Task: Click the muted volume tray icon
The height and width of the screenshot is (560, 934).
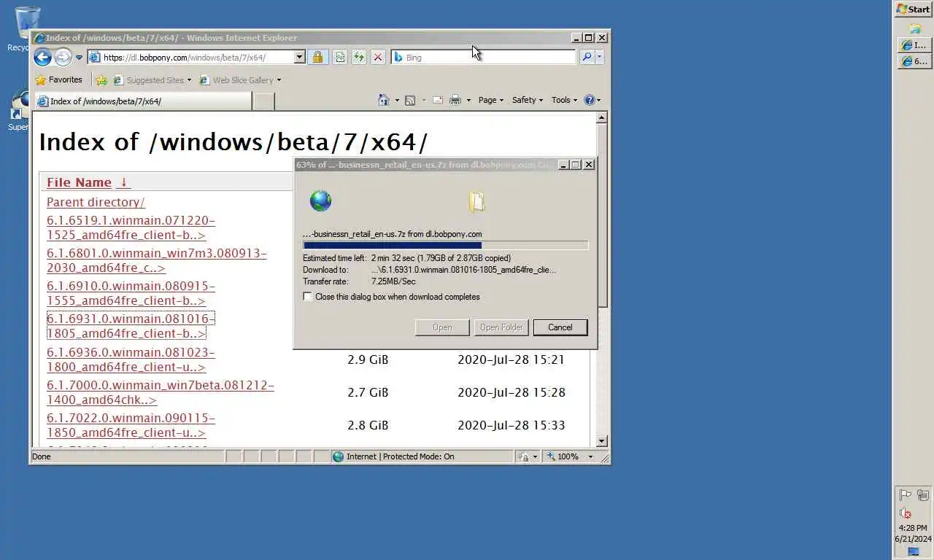Action: pos(906,513)
